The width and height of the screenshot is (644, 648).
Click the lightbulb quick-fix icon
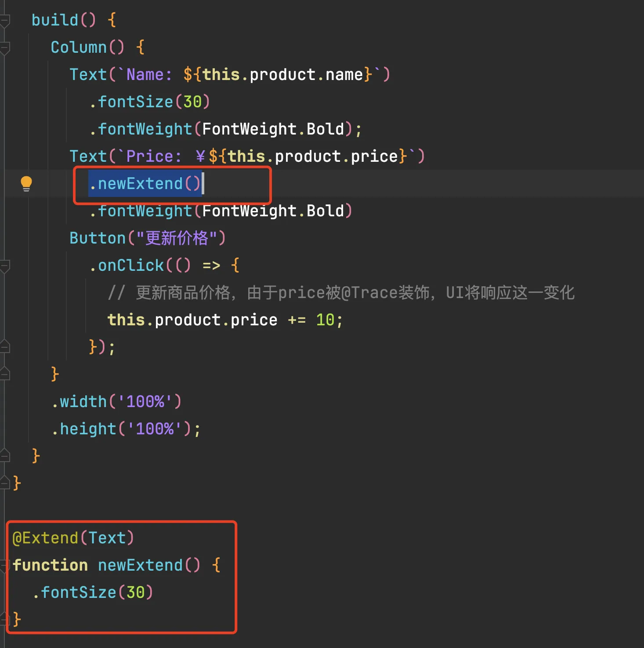click(x=26, y=184)
